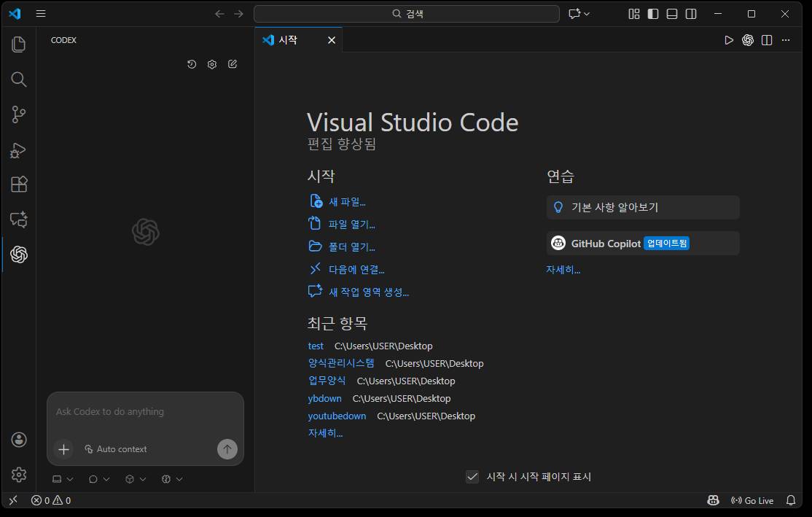The image size is (812, 517).
Task: Open the Search view icon
Action: pyautogui.click(x=18, y=79)
